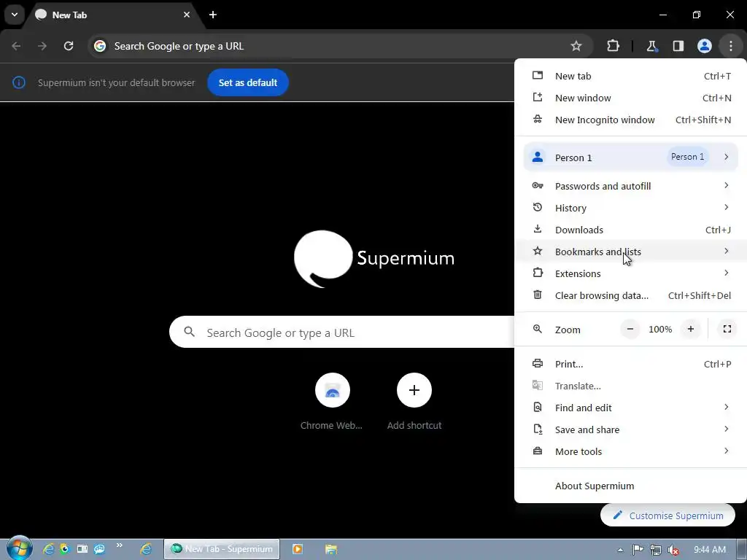Open the file explorer taskbar icon
The height and width of the screenshot is (560, 747).
click(x=331, y=549)
